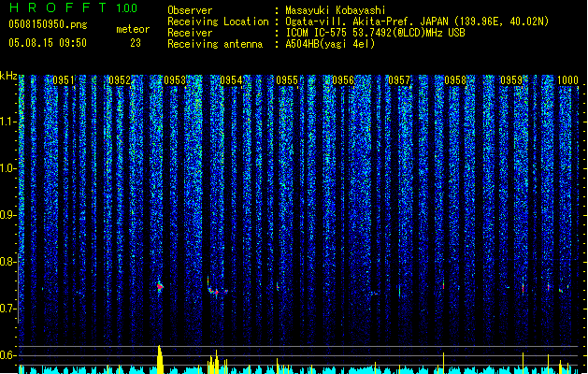Click the 0955 time marker
This screenshot has width=588, height=374.
[x=287, y=80]
